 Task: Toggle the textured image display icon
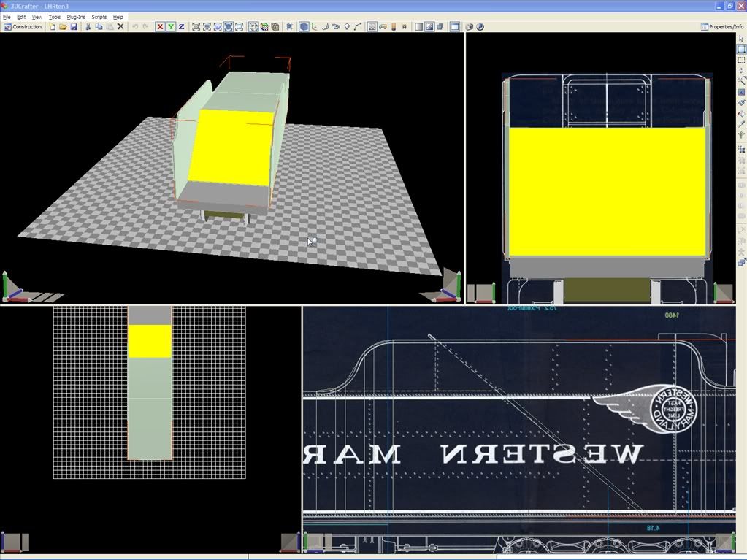(429, 27)
